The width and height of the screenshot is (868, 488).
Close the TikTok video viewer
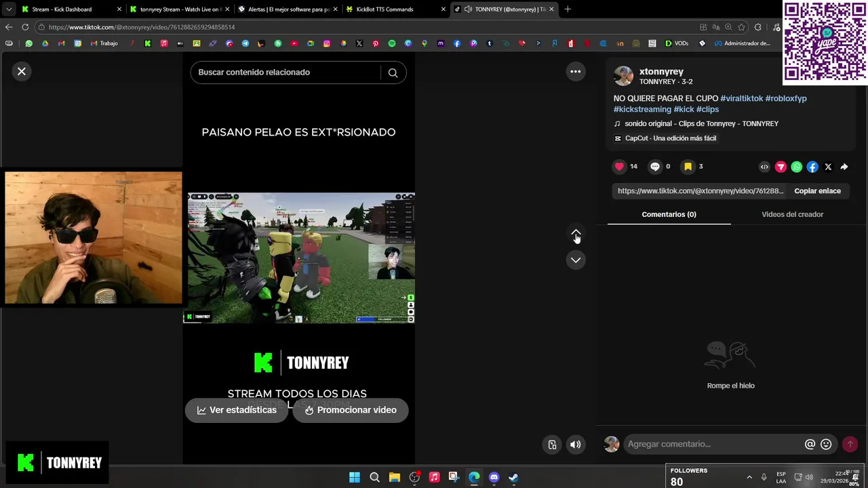tap(22, 71)
